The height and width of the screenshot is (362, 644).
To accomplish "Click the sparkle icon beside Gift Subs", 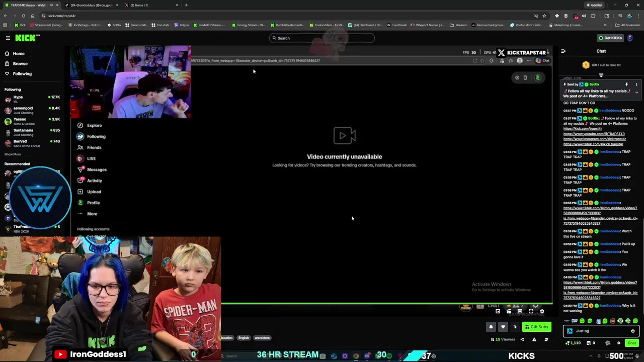I will pos(515,327).
